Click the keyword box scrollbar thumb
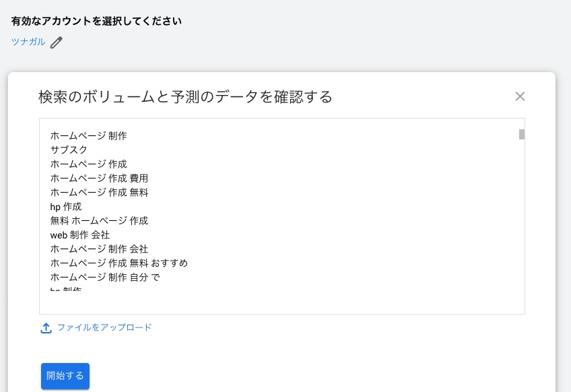The height and width of the screenshot is (392, 571). tap(522, 133)
